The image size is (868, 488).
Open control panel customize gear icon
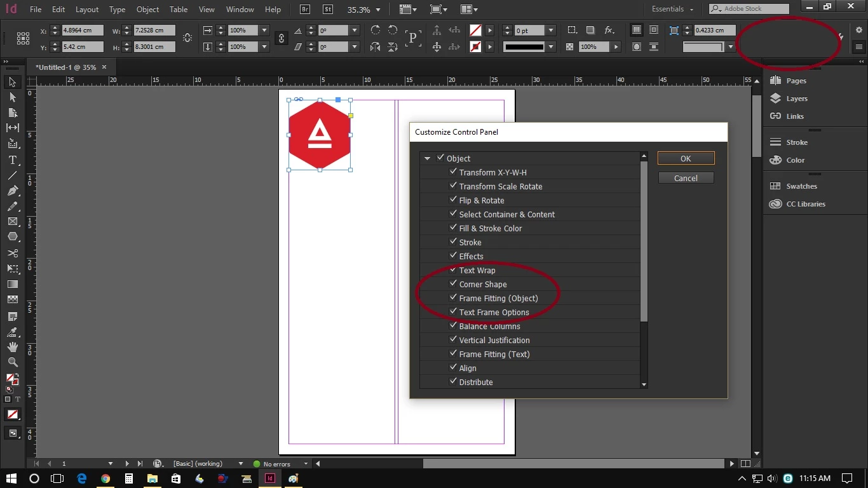point(859,30)
